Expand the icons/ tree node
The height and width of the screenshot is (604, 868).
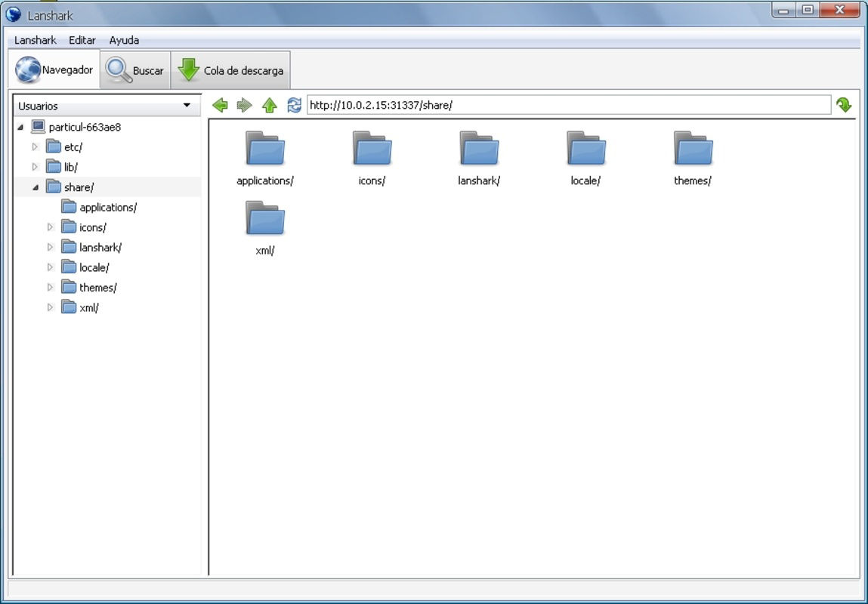[x=50, y=227]
